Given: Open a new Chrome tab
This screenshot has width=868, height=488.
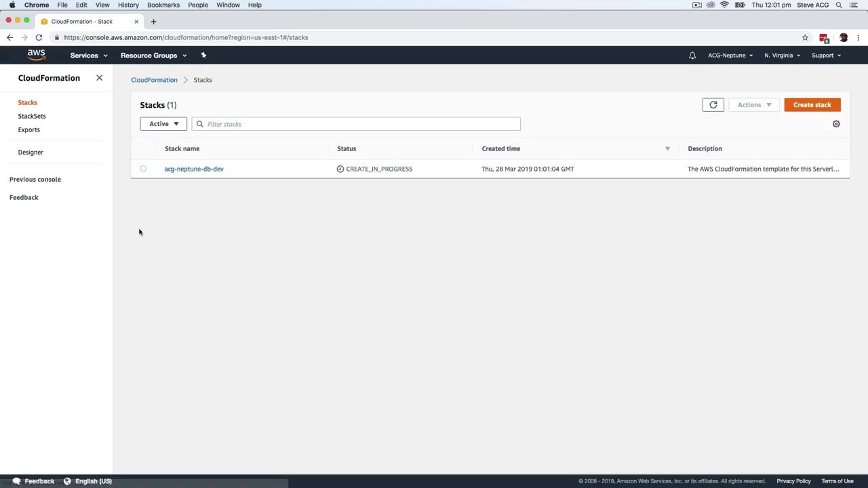Looking at the screenshot, I should point(153,21).
